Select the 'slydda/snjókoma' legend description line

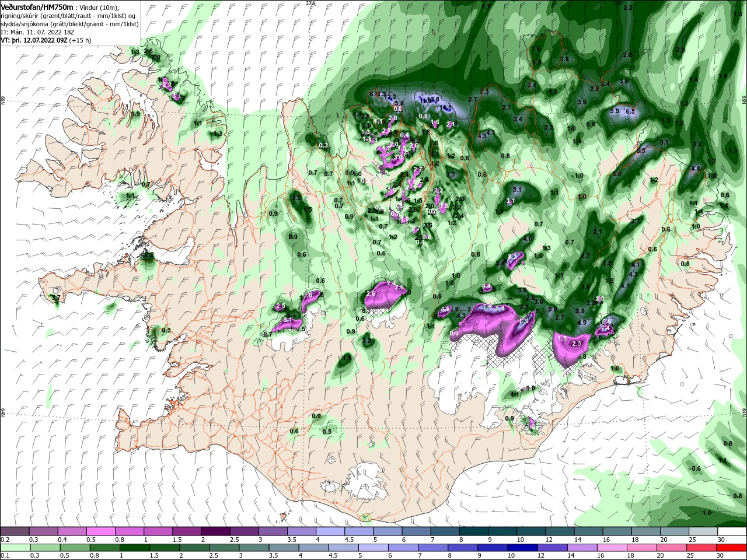(x=70, y=24)
